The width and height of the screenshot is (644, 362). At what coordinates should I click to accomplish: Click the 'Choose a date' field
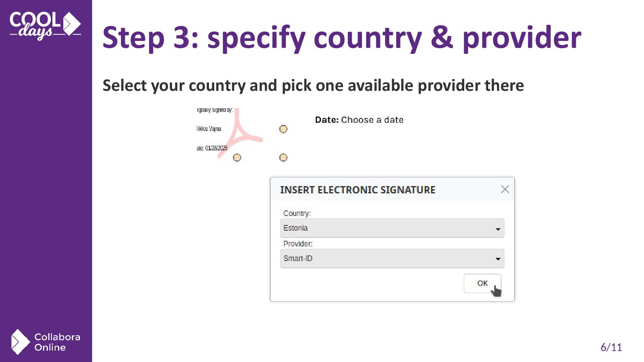click(x=372, y=120)
